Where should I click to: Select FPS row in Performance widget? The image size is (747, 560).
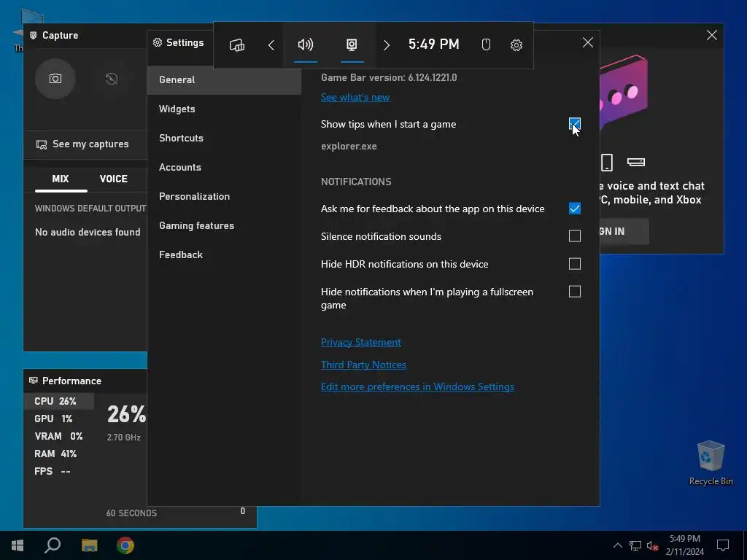click(x=59, y=472)
